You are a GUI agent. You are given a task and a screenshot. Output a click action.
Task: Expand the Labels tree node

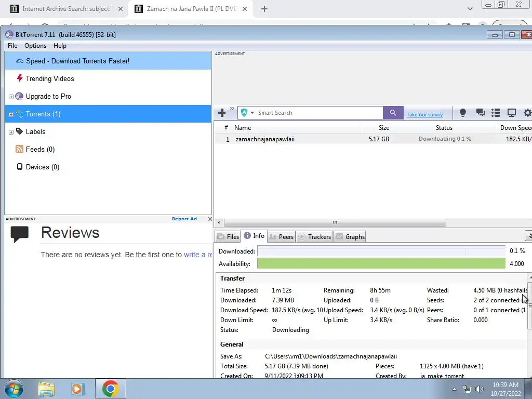pos(11,132)
